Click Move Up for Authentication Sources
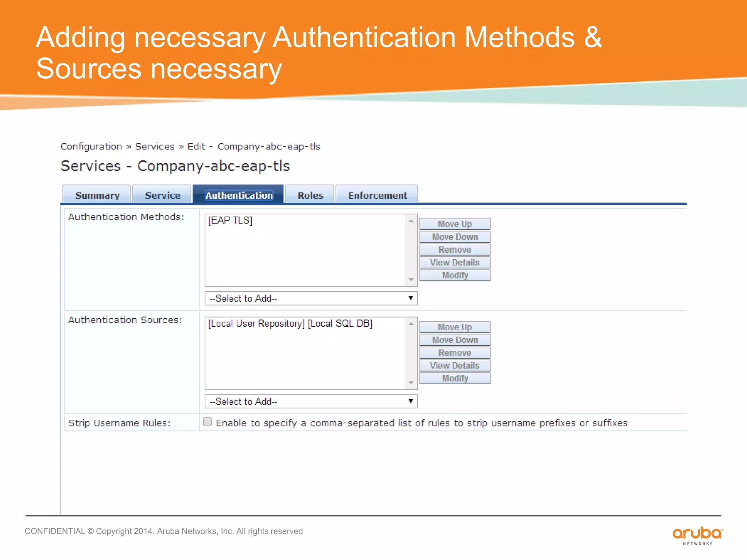 coord(455,327)
